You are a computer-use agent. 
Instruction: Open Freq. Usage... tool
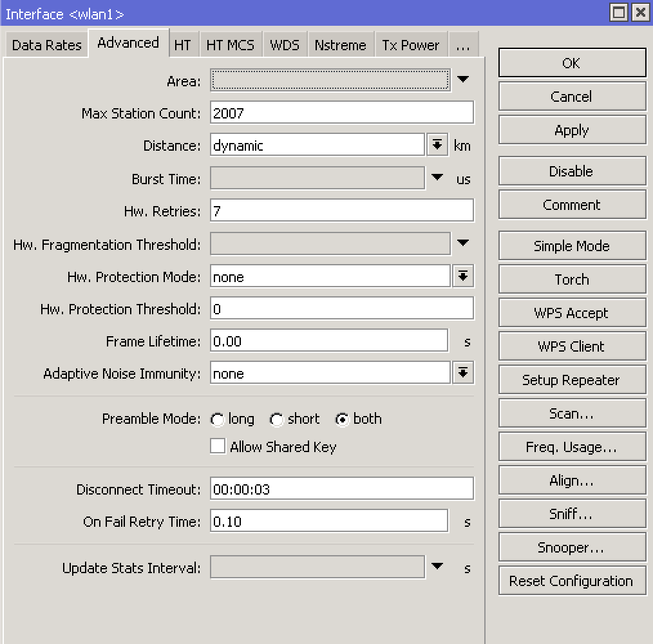tap(573, 446)
